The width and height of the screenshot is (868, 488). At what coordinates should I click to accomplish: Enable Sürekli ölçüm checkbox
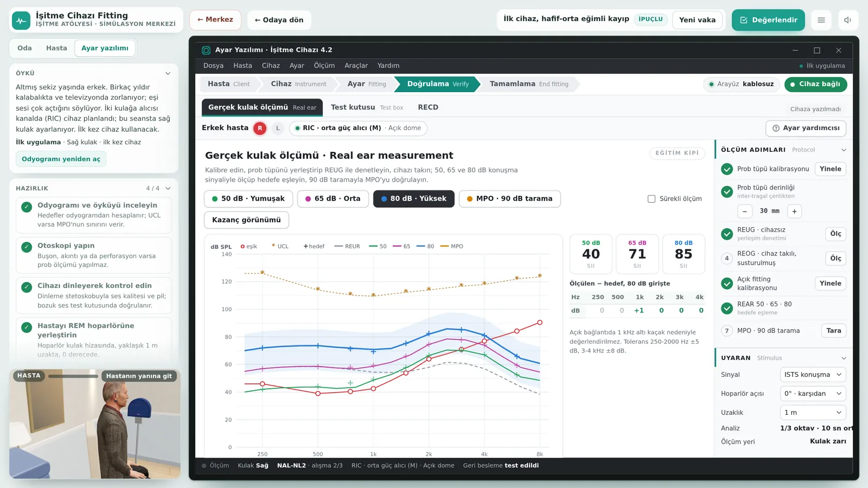pyautogui.click(x=652, y=199)
